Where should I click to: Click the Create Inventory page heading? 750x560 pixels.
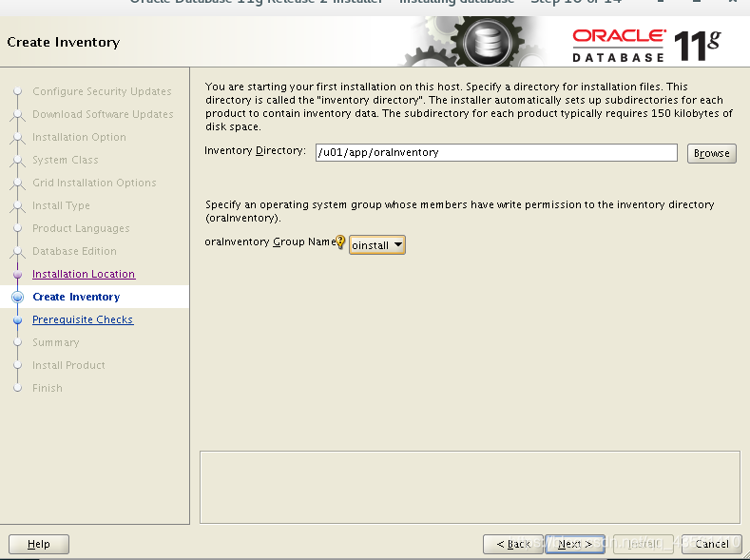(64, 42)
